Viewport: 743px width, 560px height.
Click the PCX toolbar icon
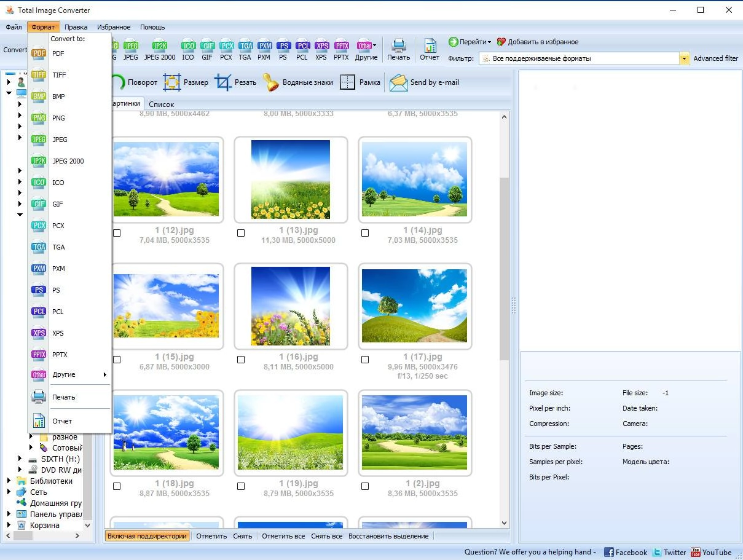[x=226, y=50]
